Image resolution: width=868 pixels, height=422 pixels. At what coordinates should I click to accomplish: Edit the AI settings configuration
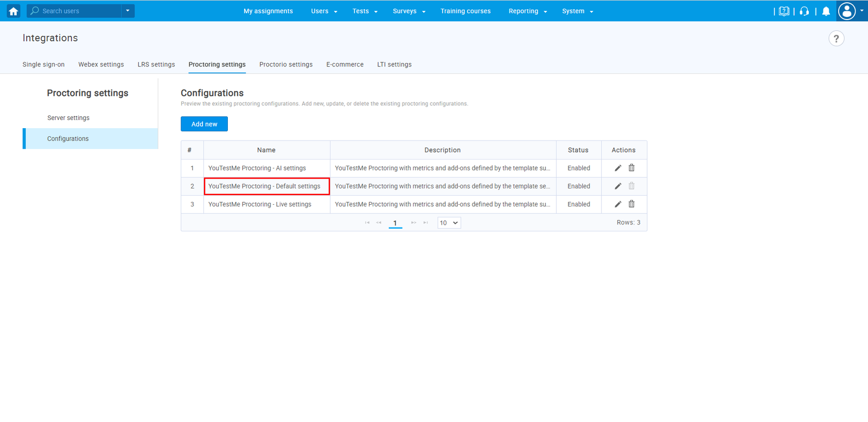coord(617,168)
